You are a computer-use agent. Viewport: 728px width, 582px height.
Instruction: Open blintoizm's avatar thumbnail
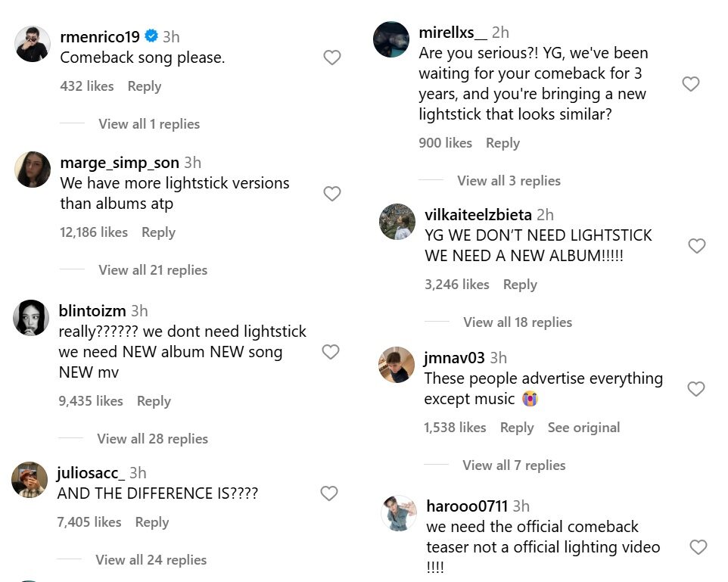[31, 318]
